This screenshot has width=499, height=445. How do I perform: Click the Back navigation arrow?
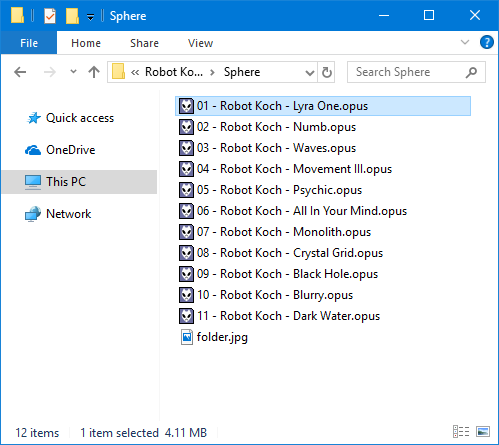pyautogui.click(x=20, y=72)
